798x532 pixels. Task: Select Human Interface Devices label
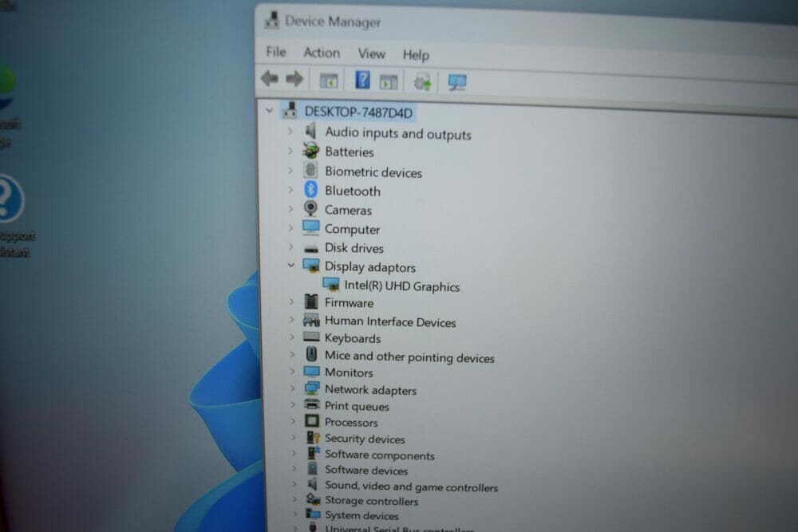[x=390, y=321]
